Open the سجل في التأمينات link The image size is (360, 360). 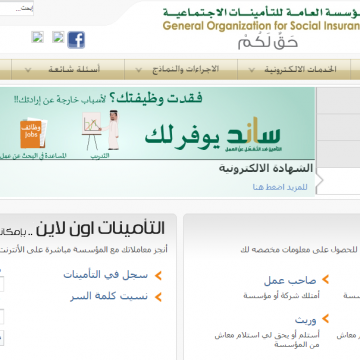click(105, 275)
